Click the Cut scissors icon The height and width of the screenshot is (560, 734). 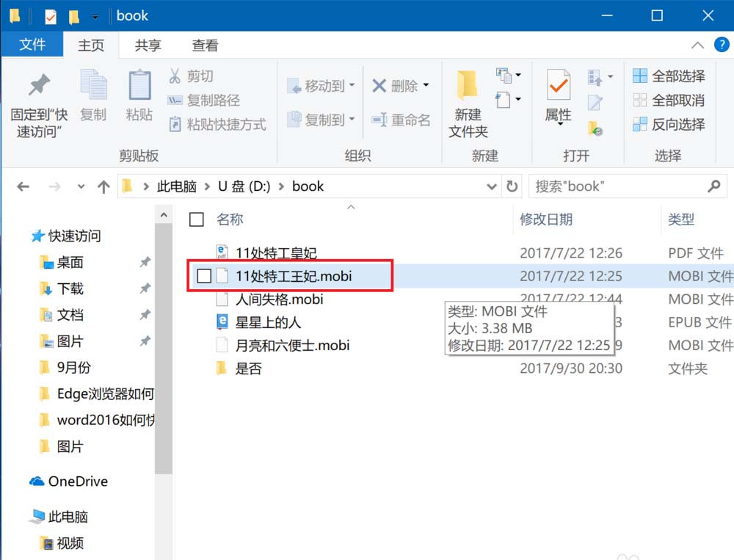pyautogui.click(x=175, y=76)
